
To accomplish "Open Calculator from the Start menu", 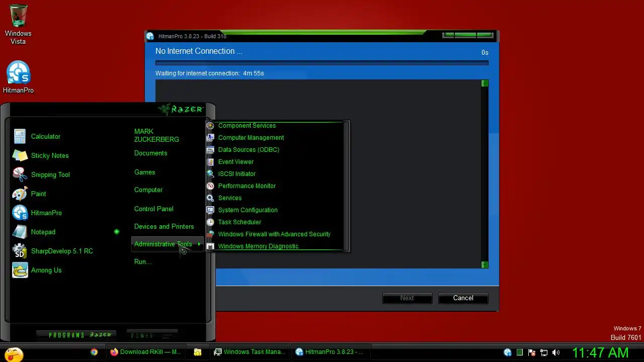I will pos(45,136).
